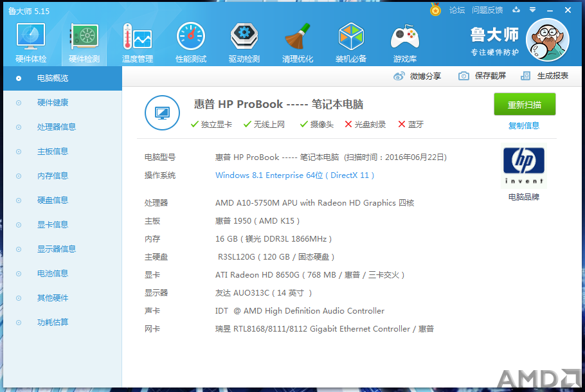Image resolution: width=585 pixels, height=392 pixels.
Task: Click the gold medal icon in title bar
Action: (435, 10)
